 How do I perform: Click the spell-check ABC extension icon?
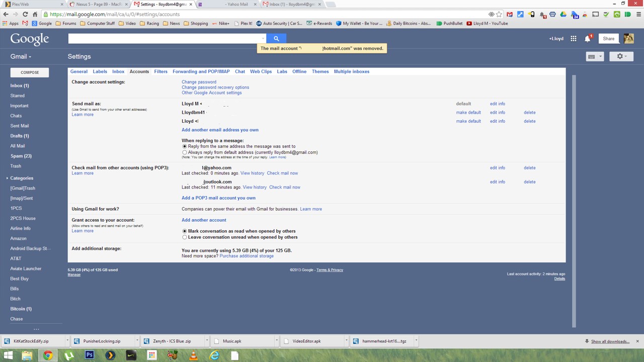click(x=606, y=15)
